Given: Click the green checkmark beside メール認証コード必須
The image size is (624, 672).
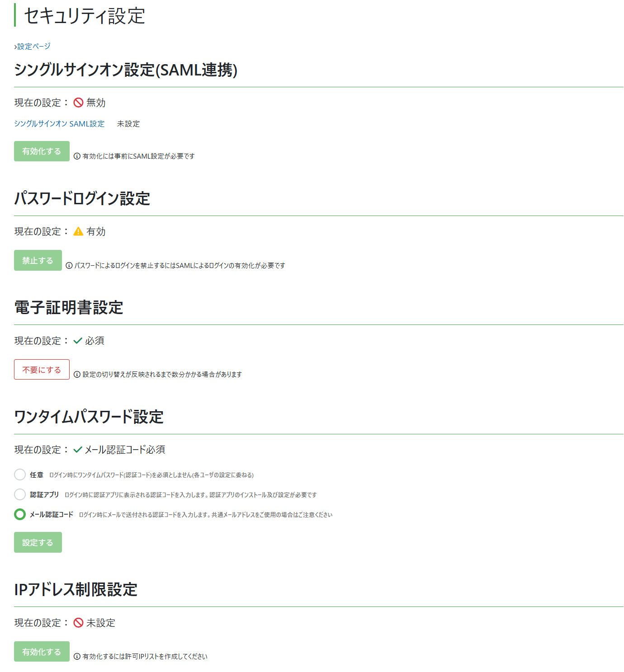Looking at the screenshot, I should (78, 450).
